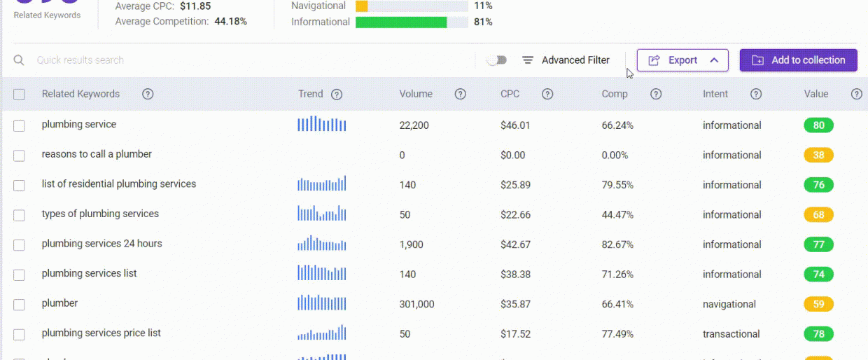The image size is (868, 360).
Task: Click value badge 38
Action: click(x=819, y=155)
